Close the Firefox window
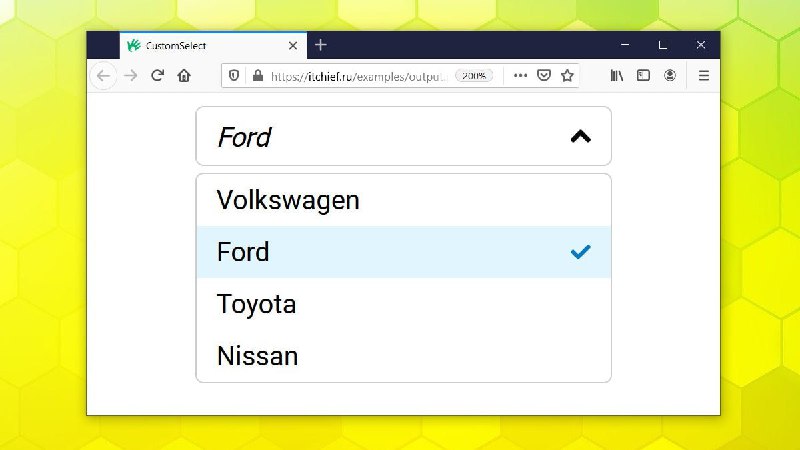 (x=701, y=45)
